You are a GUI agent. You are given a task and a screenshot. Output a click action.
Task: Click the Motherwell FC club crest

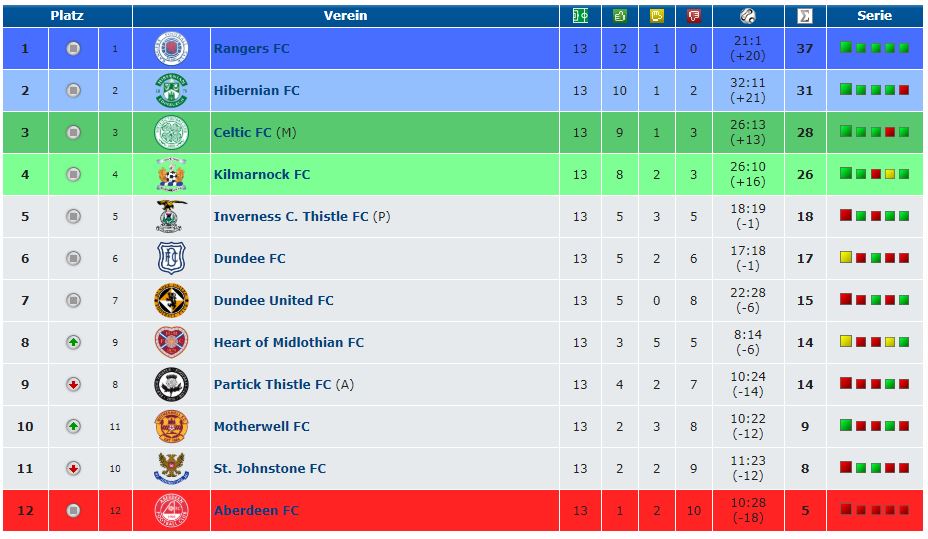click(171, 427)
